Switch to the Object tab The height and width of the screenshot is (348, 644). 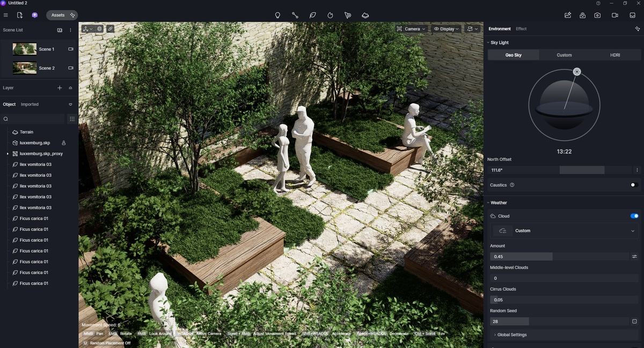tap(9, 104)
